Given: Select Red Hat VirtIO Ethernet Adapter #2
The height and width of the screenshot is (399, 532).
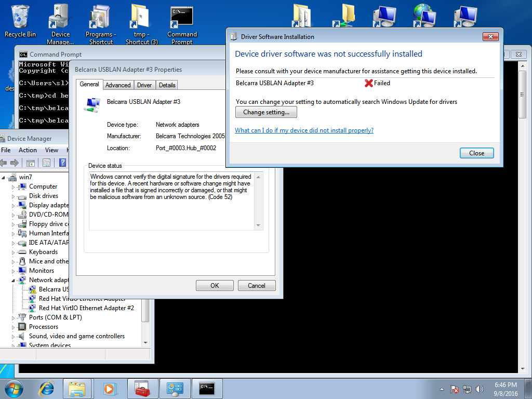Looking at the screenshot, I should coord(86,308).
